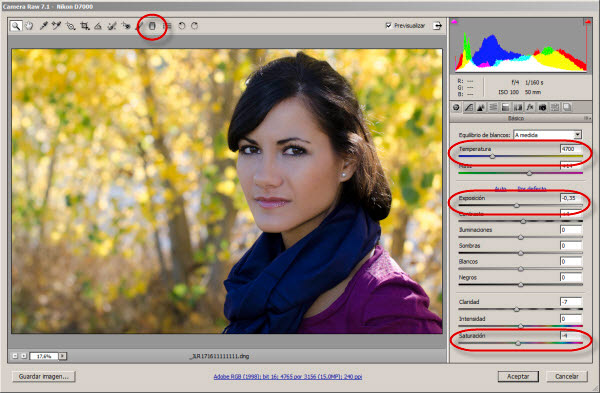The image size is (600, 393).
Task: Click the Temperatura slider handle
Action: [492, 156]
